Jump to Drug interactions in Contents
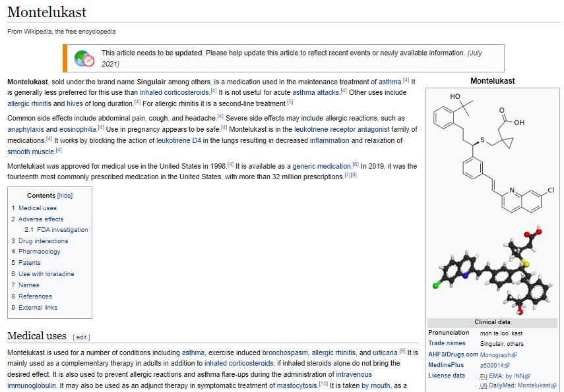 coord(43,240)
